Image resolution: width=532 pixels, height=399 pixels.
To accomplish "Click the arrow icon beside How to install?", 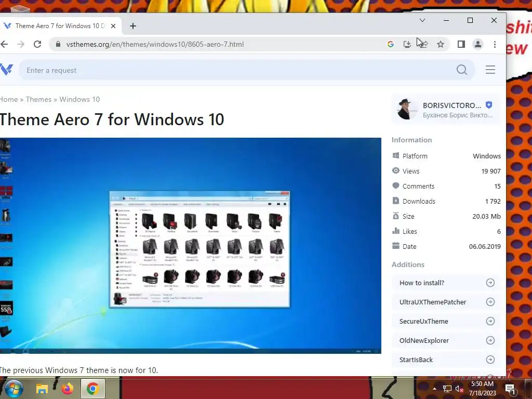I will coord(490,283).
